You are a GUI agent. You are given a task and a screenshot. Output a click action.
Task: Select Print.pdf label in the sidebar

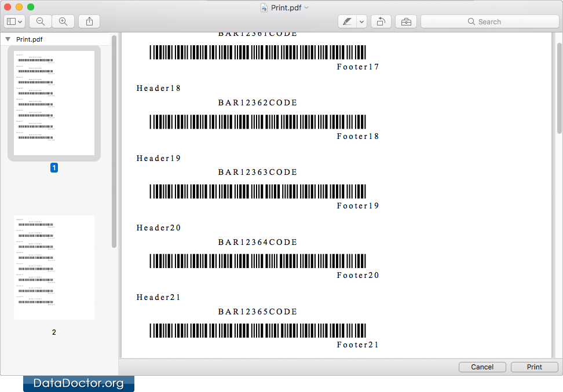pos(29,39)
